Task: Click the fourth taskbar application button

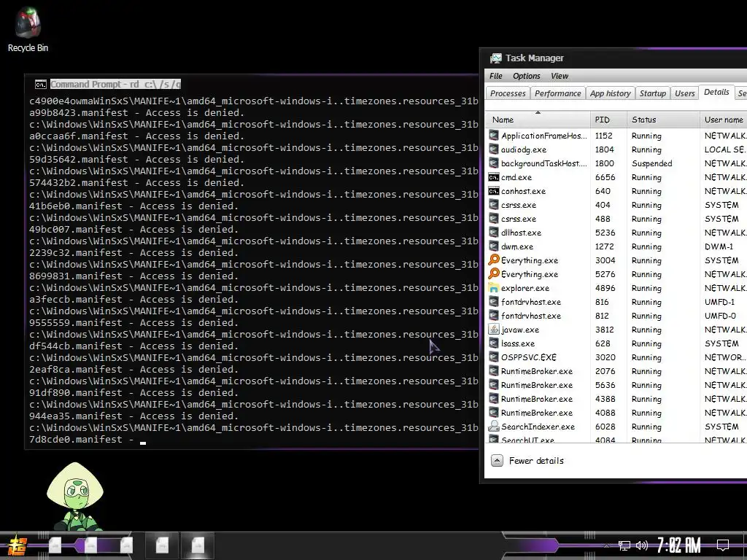Action: [x=162, y=545]
